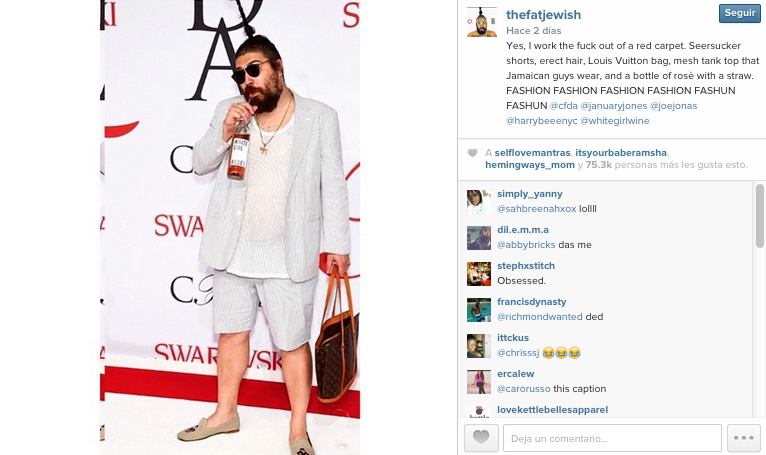Follow the account with Seguir button
Viewport: 766px width, 455px height.
(740, 13)
